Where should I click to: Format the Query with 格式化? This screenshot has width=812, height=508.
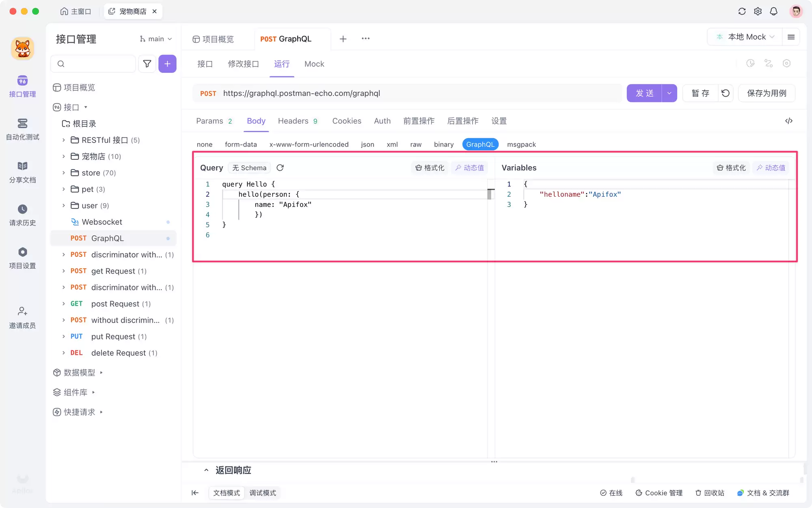pyautogui.click(x=430, y=168)
